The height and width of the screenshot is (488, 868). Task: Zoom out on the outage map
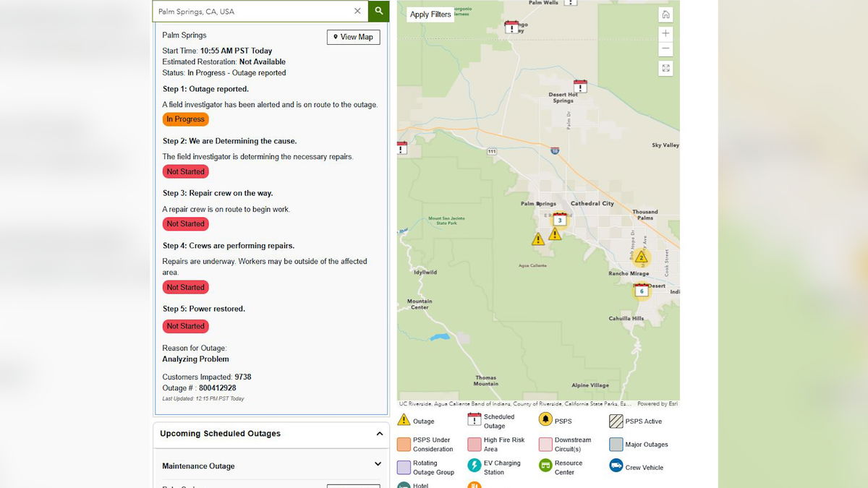pyautogui.click(x=665, y=49)
